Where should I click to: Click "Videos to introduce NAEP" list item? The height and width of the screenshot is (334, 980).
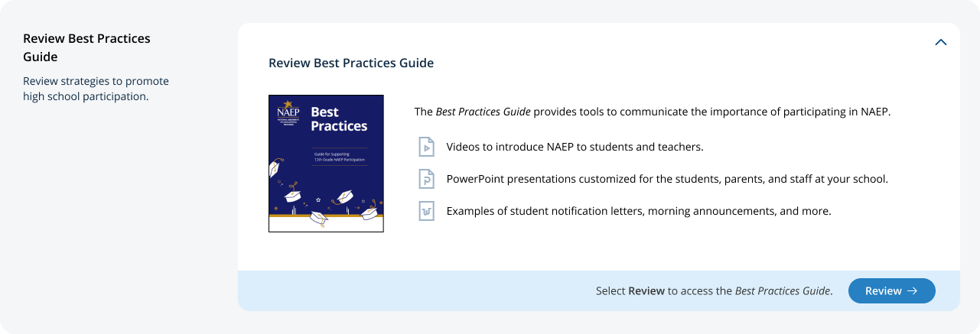tap(575, 146)
